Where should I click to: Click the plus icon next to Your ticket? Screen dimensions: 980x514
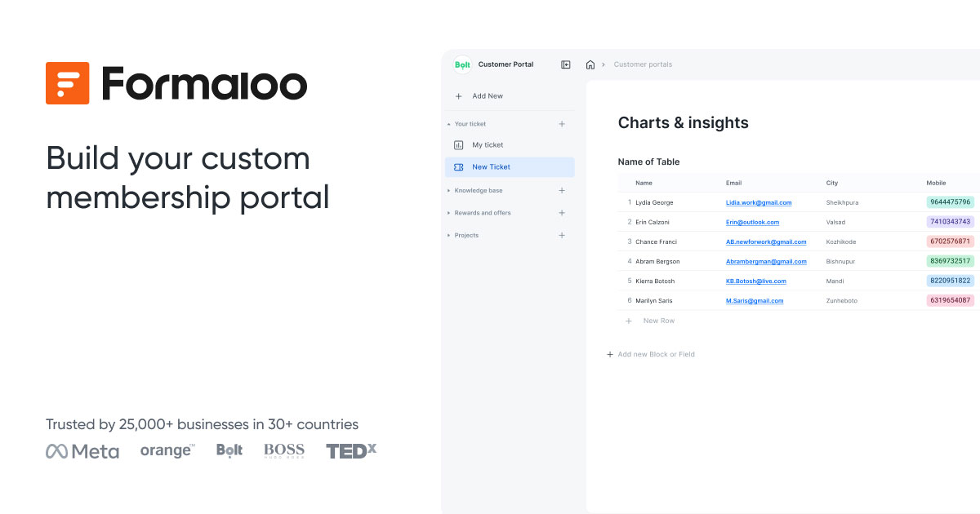click(x=562, y=123)
